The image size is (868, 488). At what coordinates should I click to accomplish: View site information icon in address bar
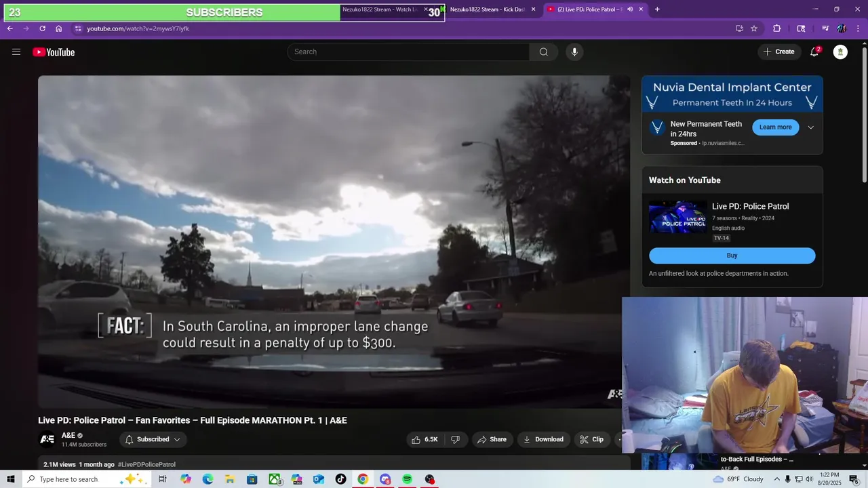pos(78,28)
